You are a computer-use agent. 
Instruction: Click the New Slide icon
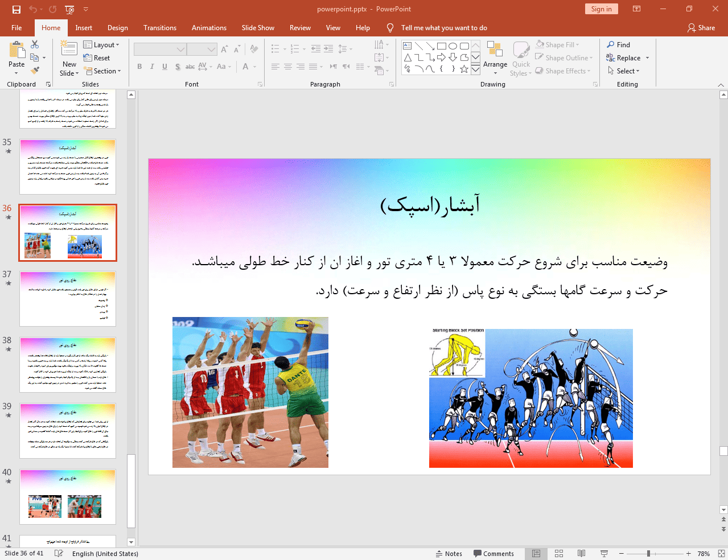click(x=69, y=49)
